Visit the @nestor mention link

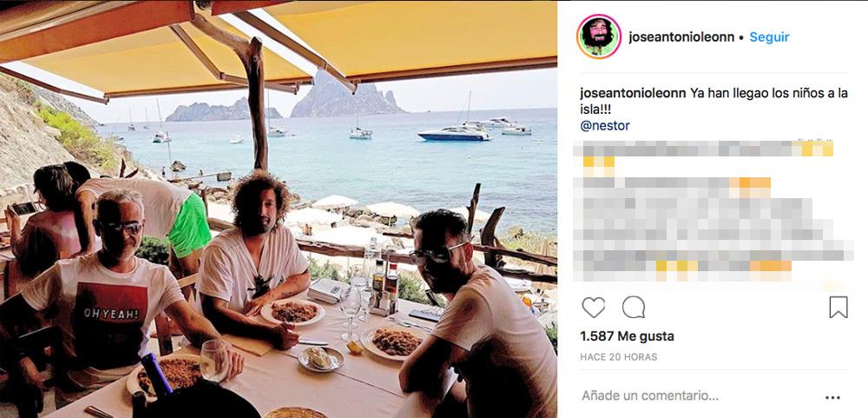(605, 126)
